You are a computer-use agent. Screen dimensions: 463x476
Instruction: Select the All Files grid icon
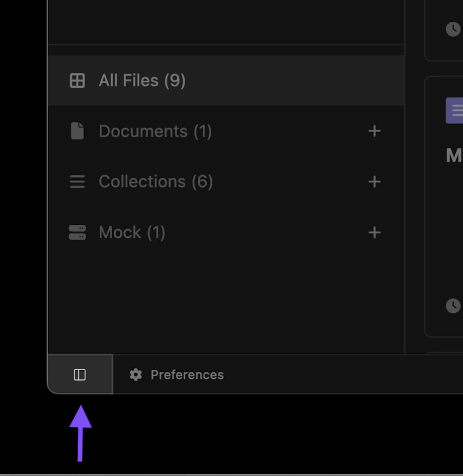[77, 80]
